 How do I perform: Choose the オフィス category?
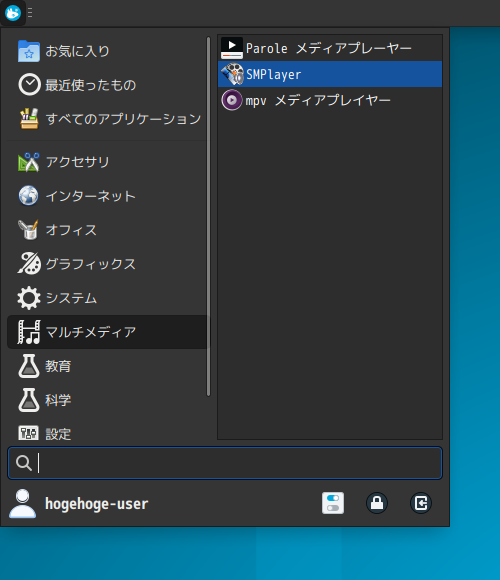(x=107, y=230)
